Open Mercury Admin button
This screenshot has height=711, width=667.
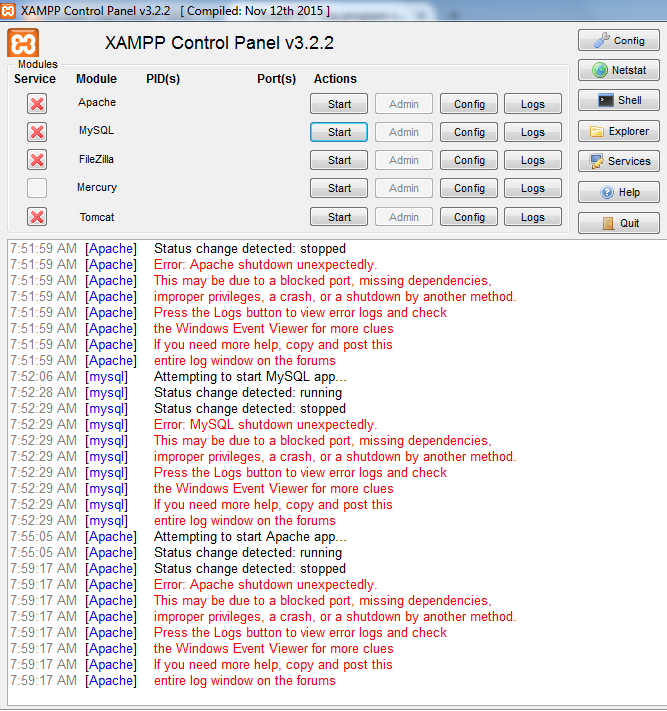pyautogui.click(x=404, y=188)
